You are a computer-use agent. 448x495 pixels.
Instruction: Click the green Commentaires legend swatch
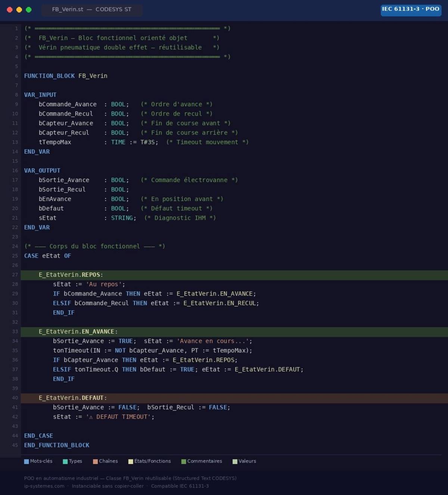click(x=184, y=461)
